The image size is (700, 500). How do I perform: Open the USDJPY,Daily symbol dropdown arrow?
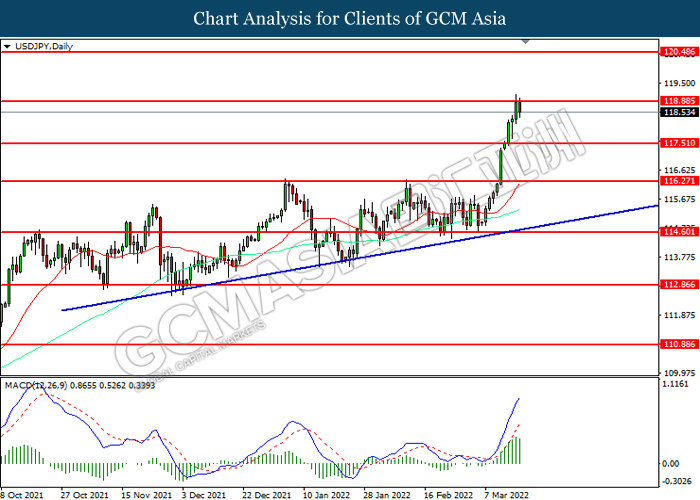coord(7,46)
